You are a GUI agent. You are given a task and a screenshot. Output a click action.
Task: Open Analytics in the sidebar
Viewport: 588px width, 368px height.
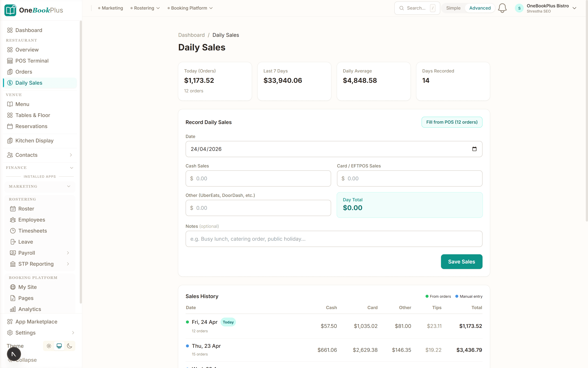point(40,309)
